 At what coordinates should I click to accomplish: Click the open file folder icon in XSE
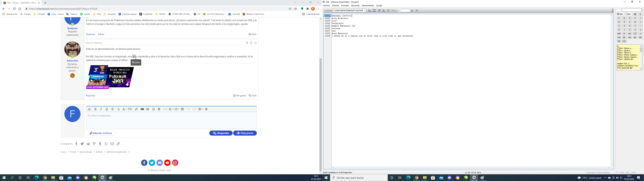370,11
